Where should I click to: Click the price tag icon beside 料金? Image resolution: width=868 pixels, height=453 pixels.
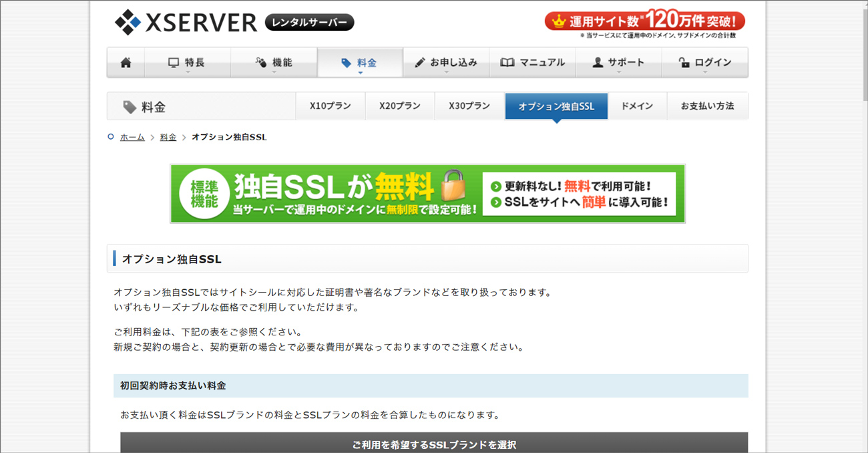point(346,63)
